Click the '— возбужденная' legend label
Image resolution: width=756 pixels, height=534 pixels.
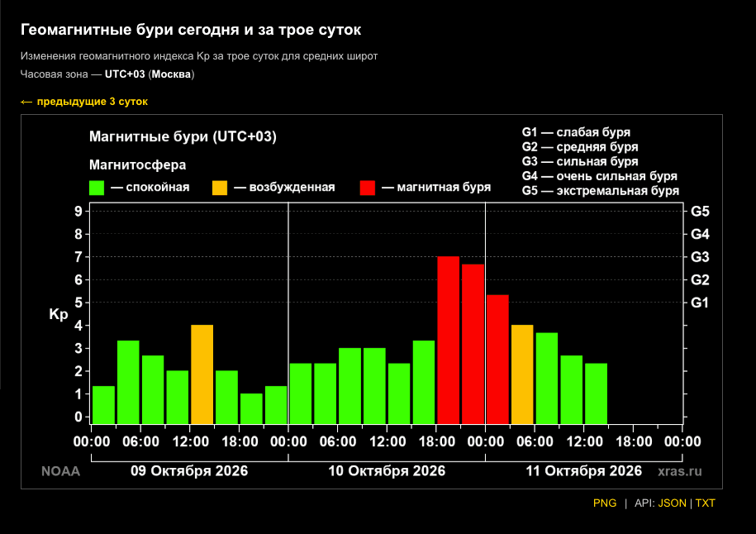(x=284, y=187)
